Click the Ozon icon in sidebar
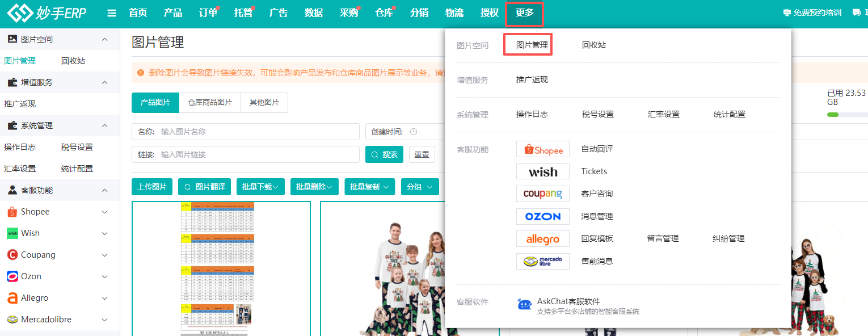 tap(12, 276)
